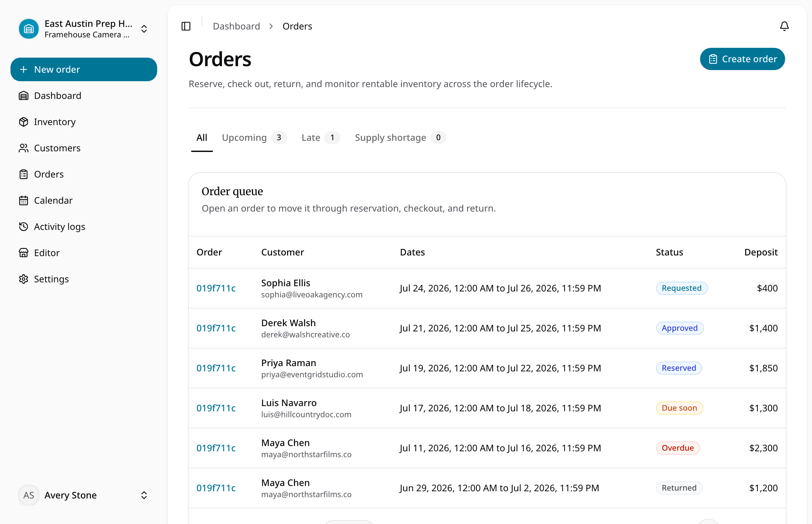812x524 pixels.
Task: Click the Calendar icon in sidebar
Action: point(24,200)
